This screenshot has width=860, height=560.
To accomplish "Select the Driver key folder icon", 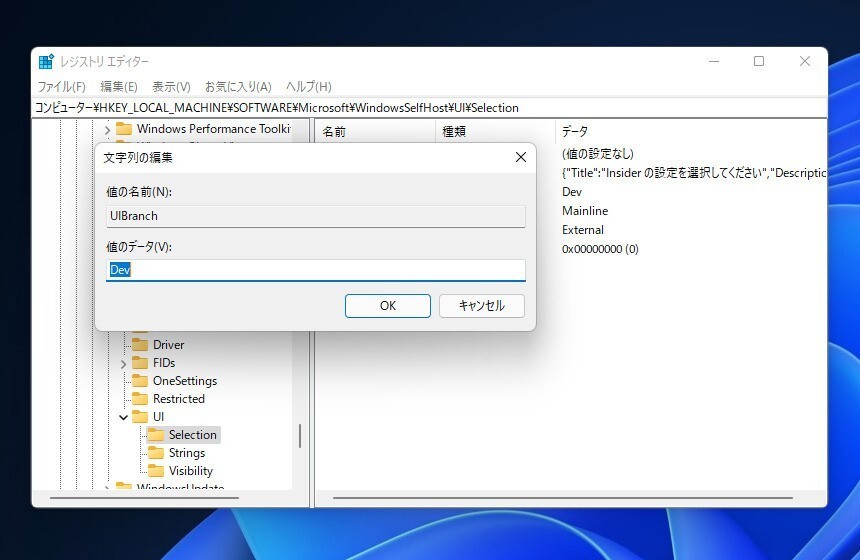I will [x=140, y=344].
